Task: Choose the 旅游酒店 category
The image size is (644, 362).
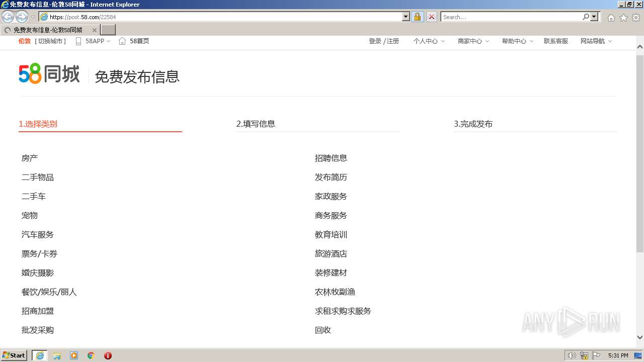Action: coord(331,254)
